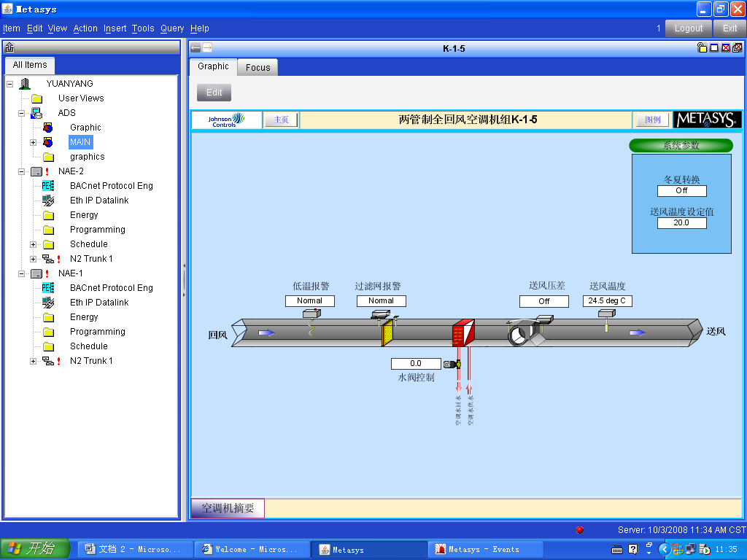Click the panel lock icon in K-1-5 header
747x560 pixels.
(702, 48)
